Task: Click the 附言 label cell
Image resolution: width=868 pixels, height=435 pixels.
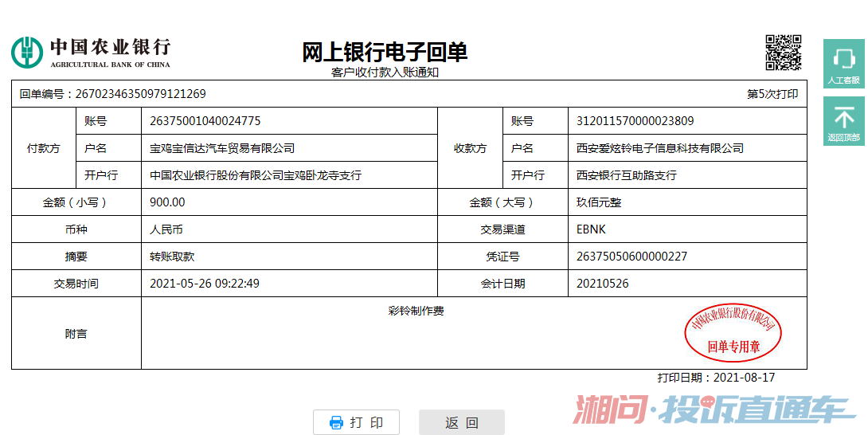Action: point(76,334)
